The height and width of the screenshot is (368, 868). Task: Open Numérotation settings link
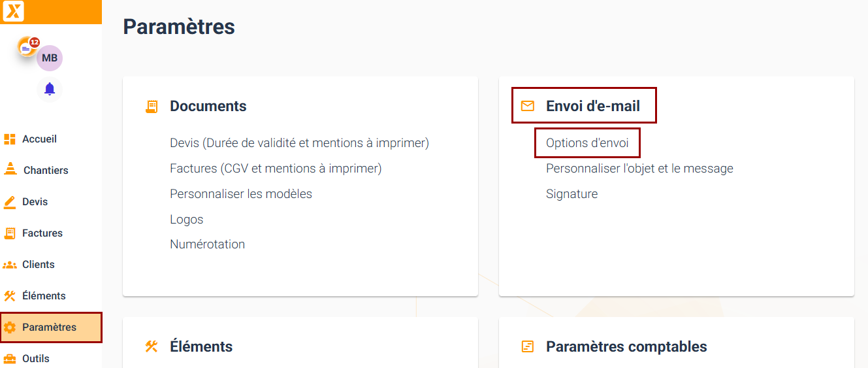[207, 244]
